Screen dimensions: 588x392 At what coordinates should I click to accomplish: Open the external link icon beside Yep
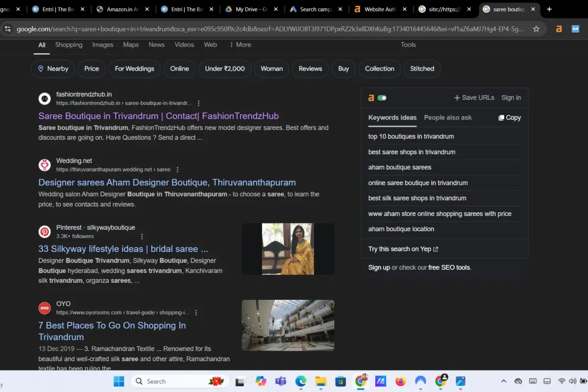[x=436, y=249]
